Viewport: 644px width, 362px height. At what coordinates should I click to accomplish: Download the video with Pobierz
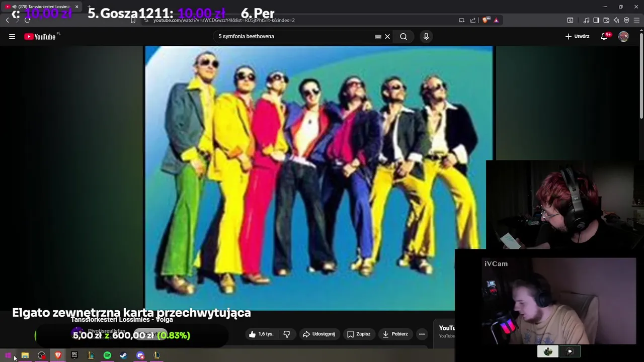(x=395, y=334)
